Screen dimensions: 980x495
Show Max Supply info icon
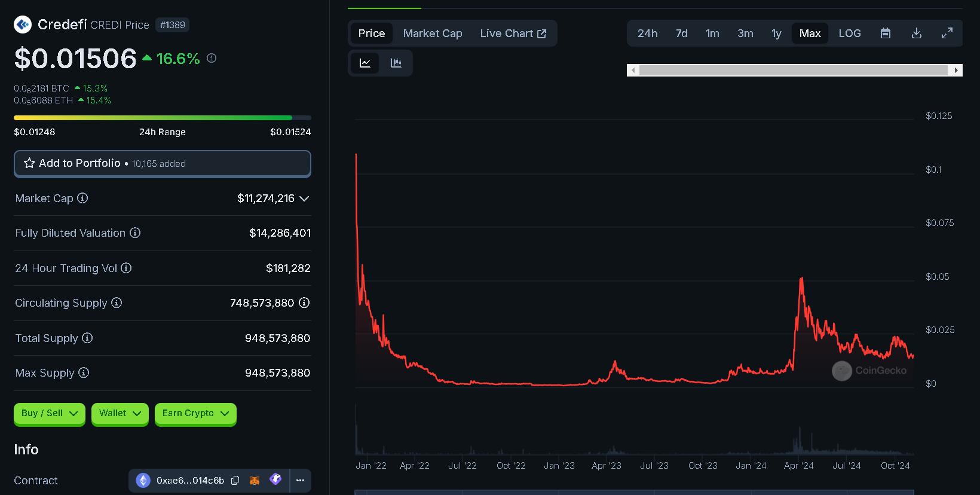click(84, 372)
